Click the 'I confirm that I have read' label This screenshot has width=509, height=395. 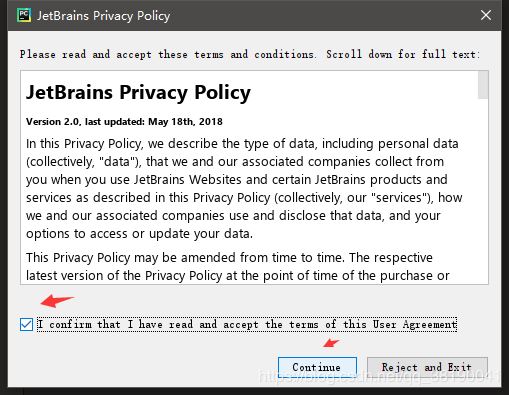tap(247, 324)
